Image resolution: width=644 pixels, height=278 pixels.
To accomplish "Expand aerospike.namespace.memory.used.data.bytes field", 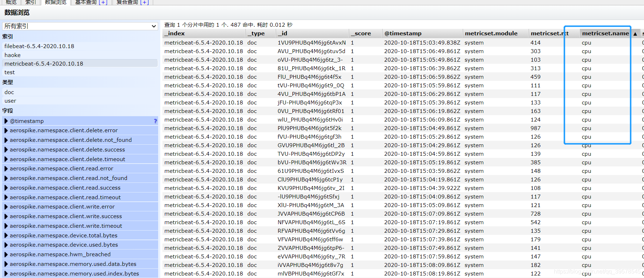I will 6,264.
